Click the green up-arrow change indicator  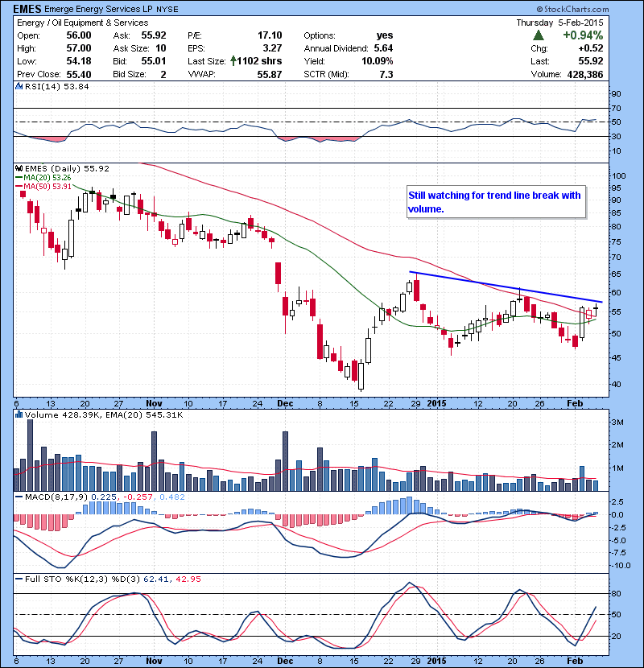tap(539, 35)
